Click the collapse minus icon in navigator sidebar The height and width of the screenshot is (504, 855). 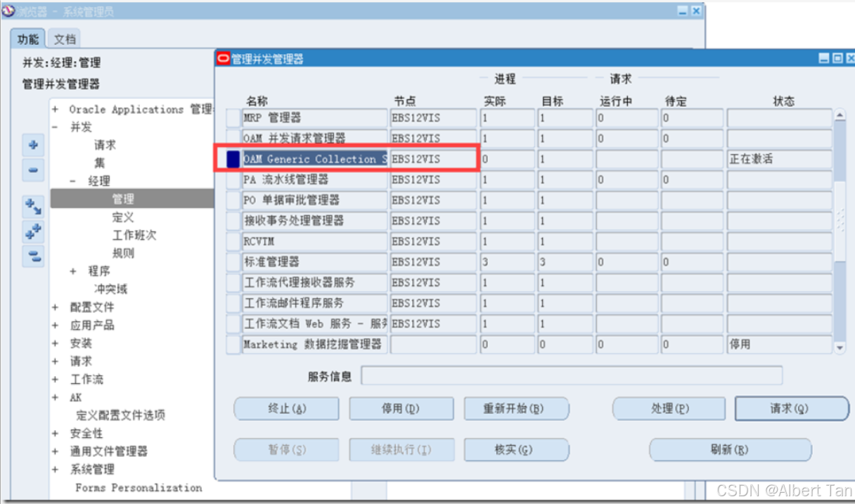pos(34,169)
